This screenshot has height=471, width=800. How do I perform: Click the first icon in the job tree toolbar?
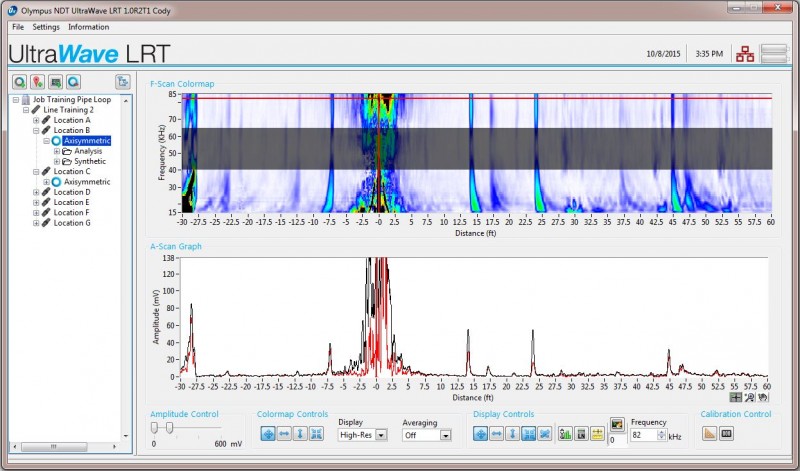(x=20, y=82)
